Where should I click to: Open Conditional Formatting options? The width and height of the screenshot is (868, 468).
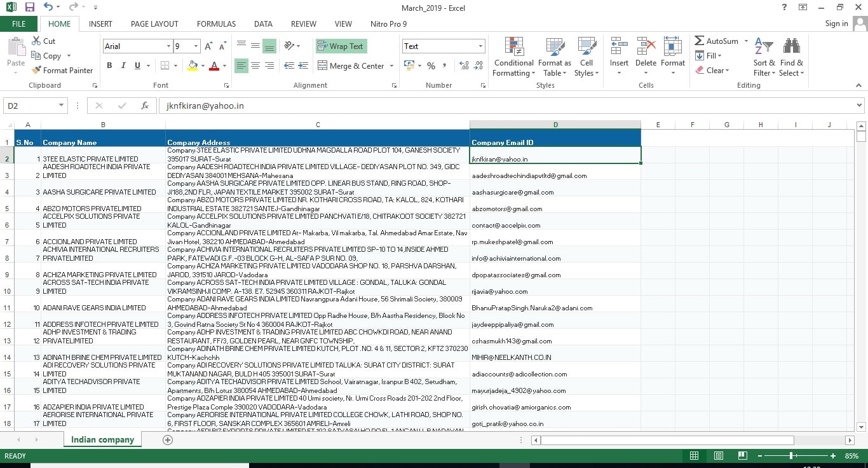coord(513,57)
